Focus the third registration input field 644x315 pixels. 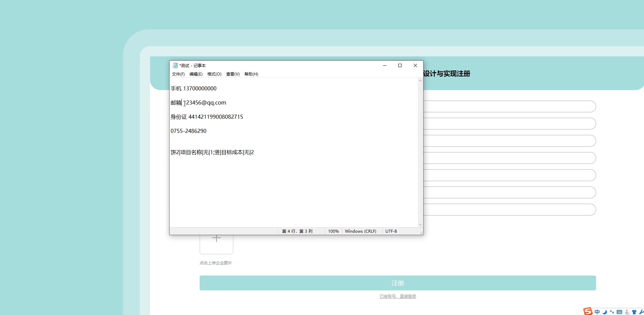pos(509,141)
